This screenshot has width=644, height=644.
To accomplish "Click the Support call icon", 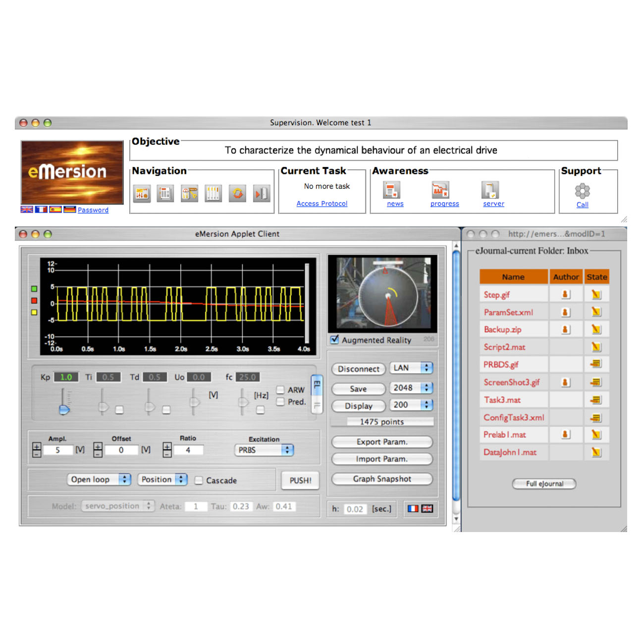I will click(582, 191).
